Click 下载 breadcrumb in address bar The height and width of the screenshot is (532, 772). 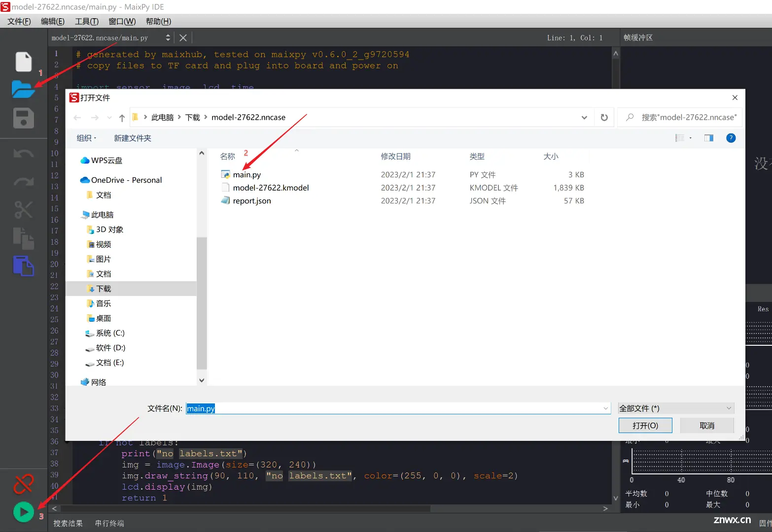point(192,117)
